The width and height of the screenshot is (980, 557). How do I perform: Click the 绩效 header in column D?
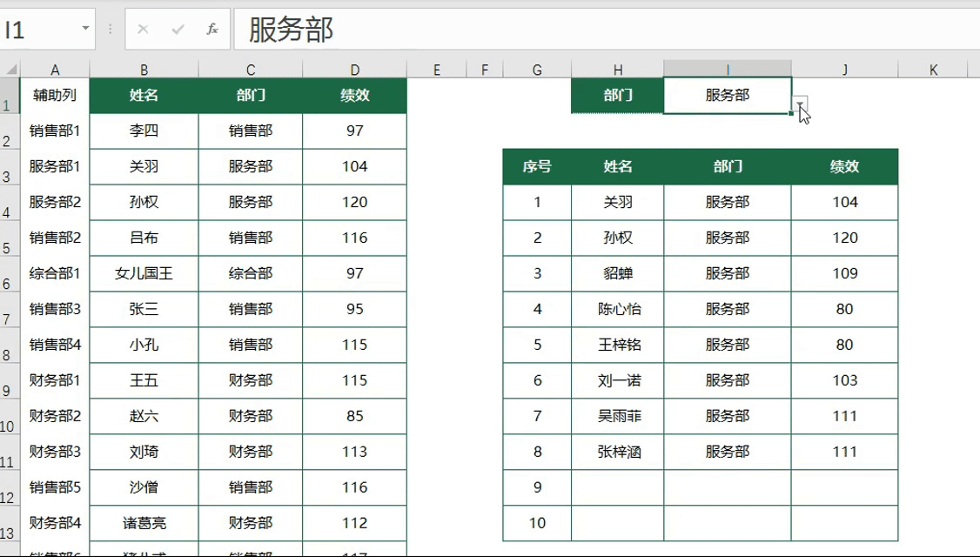click(x=355, y=95)
